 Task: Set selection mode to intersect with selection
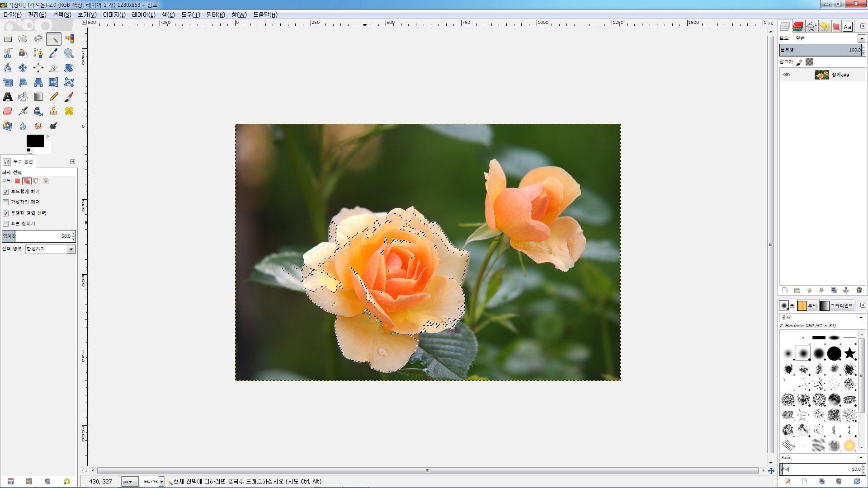pos(46,181)
